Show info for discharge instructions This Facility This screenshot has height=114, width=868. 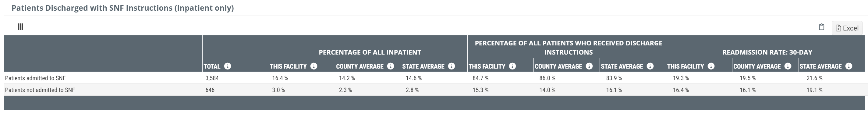click(512, 66)
